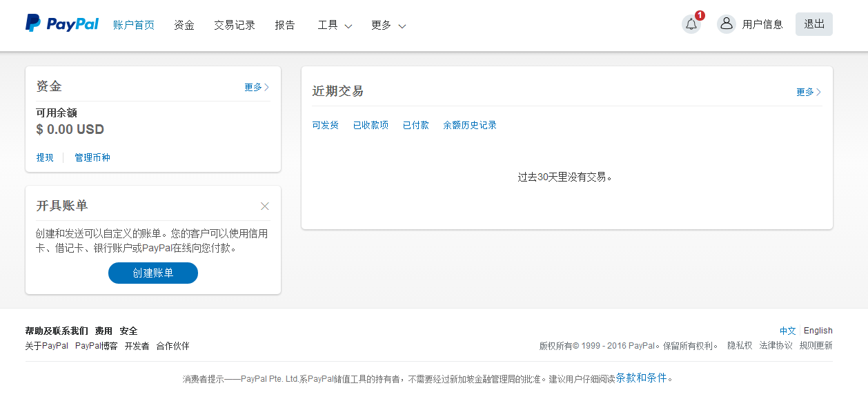Select the 已收款项 filter tab
This screenshot has height=408, width=868.
tap(371, 125)
